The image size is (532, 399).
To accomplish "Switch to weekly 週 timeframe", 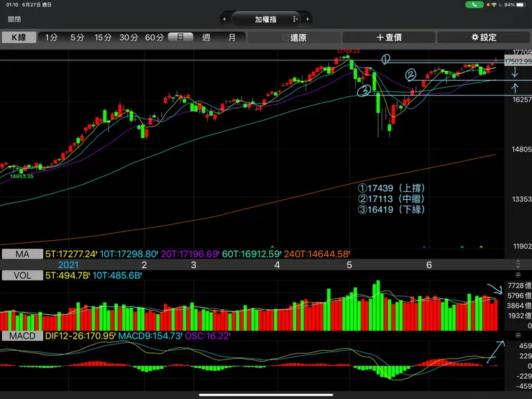I will coord(206,37).
